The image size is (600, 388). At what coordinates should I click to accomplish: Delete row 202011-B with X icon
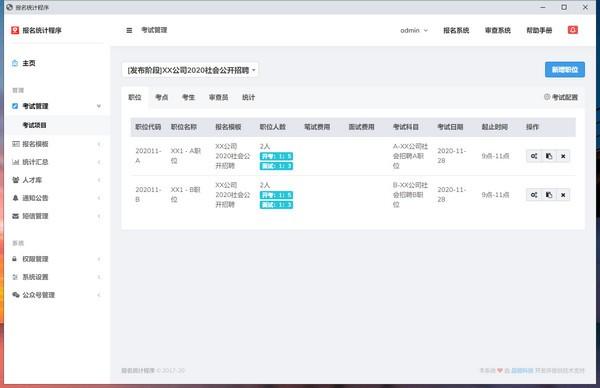pos(563,195)
